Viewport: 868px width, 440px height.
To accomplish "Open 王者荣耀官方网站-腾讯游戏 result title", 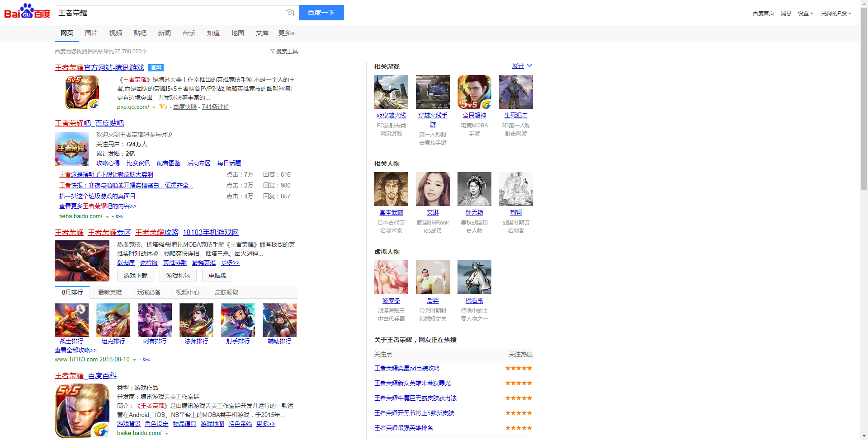I will tap(99, 67).
